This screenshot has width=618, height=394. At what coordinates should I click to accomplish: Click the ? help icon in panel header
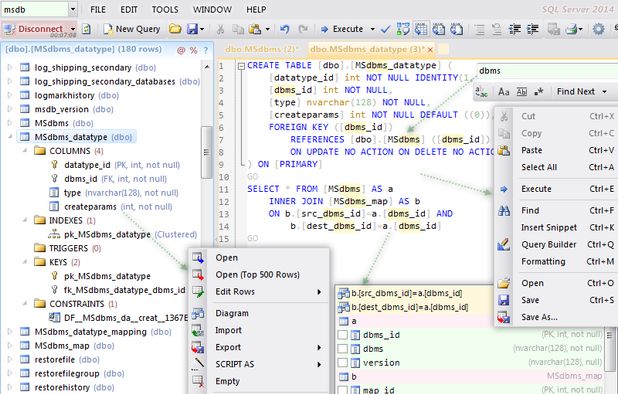pyautogui.click(x=206, y=50)
